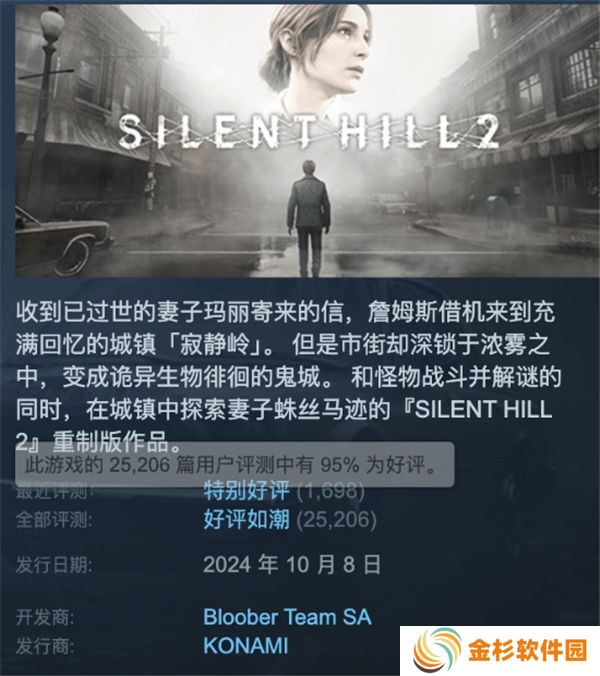The width and height of the screenshot is (600, 676).
Task: Click the 发行商 label
Action: point(45,646)
